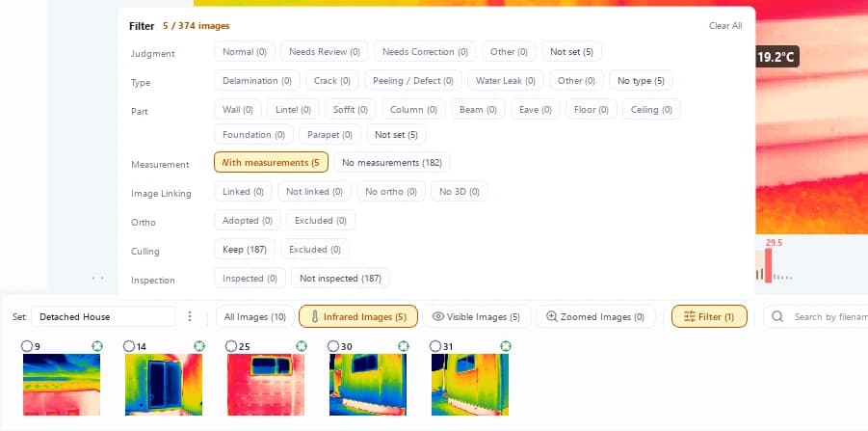Select Beam (0) part filter
The image size is (868, 431).
478,109
